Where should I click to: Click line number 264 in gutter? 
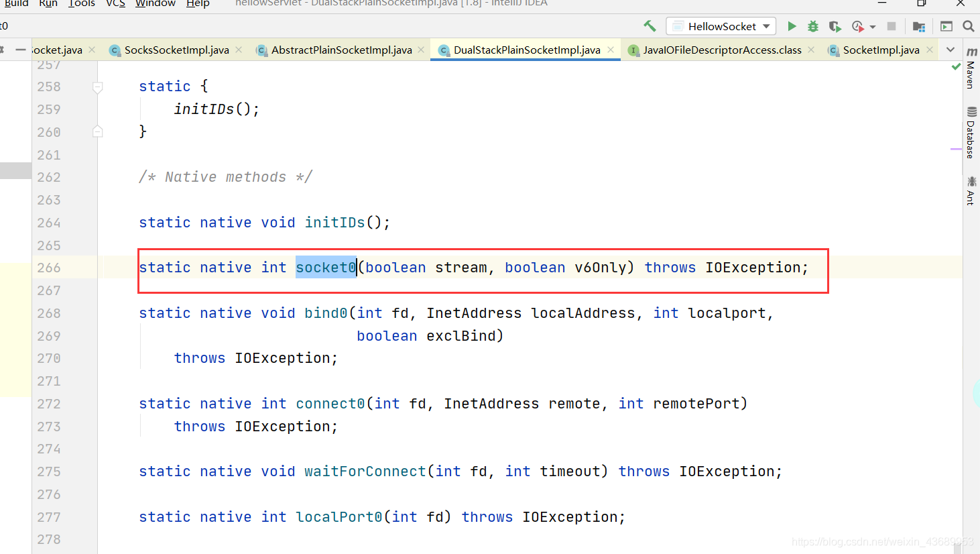point(49,223)
